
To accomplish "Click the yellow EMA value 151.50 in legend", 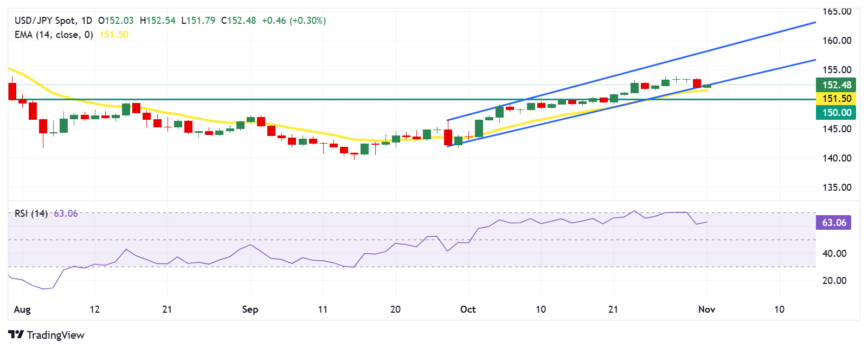I will tap(114, 35).
